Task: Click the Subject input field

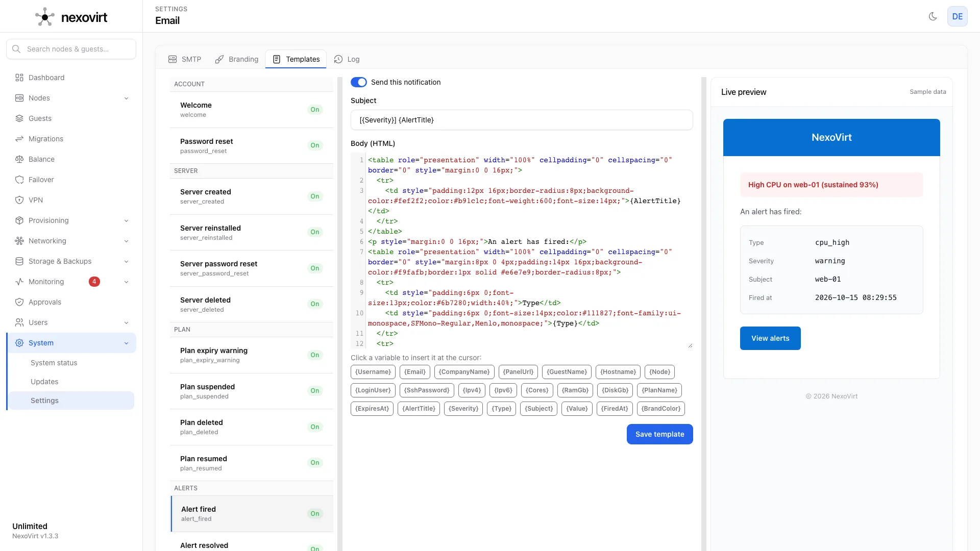Action: (x=522, y=120)
